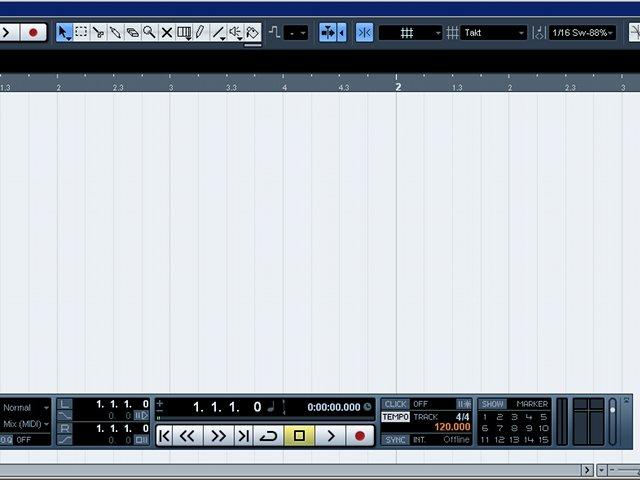Select the Mute X tool

pos(167,32)
